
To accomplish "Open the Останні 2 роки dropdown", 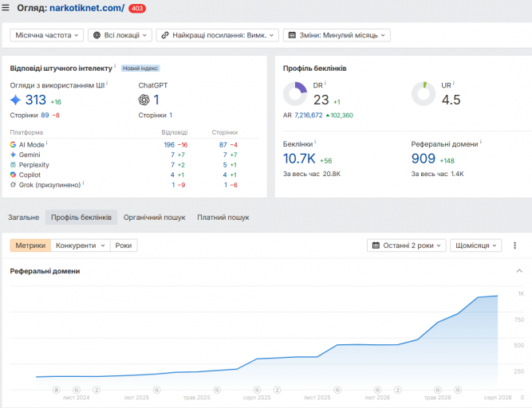I will 407,245.
